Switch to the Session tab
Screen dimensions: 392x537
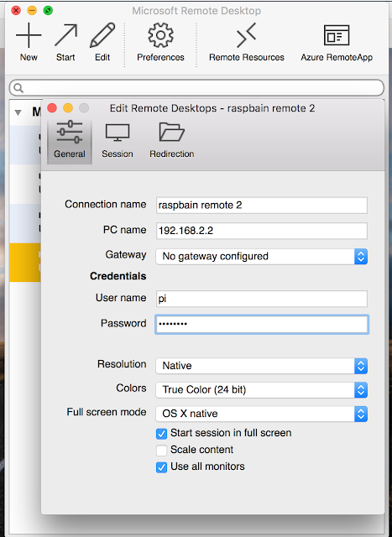(118, 140)
